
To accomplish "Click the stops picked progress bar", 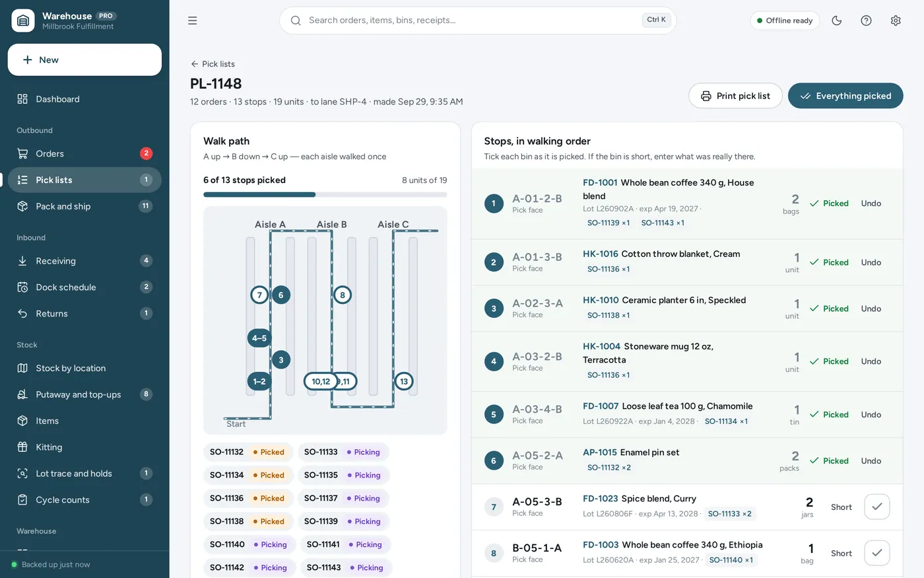I will point(325,195).
